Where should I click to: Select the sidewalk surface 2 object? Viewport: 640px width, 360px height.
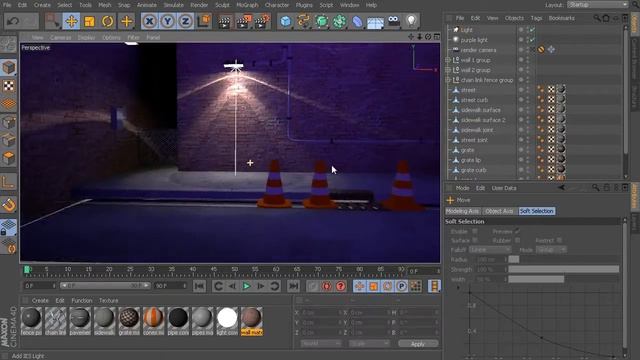point(483,120)
